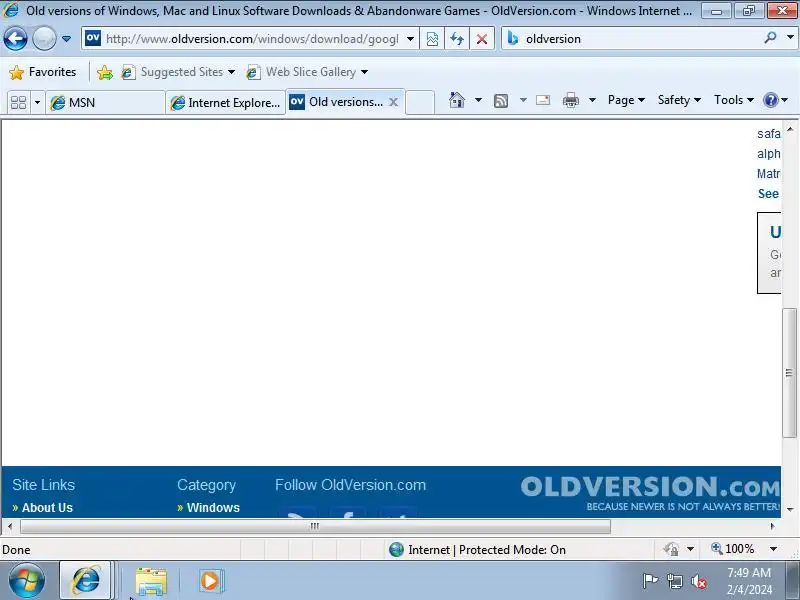The image size is (800, 600).
Task: Open Print options dropdown arrow
Action: click(592, 100)
